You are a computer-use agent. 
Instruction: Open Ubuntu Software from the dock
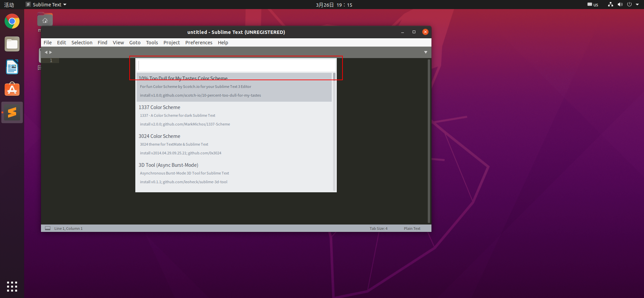(x=12, y=90)
